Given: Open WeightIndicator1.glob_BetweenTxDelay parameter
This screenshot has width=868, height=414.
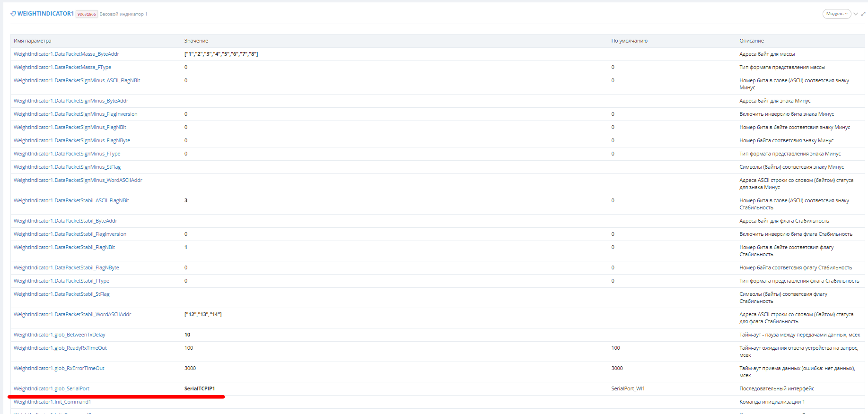Looking at the screenshot, I should pos(60,335).
